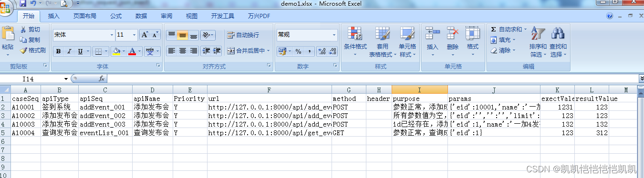The image size is (644, 178).
Task: Open the font name dropdown (宋体)
Action: point(112,35)
